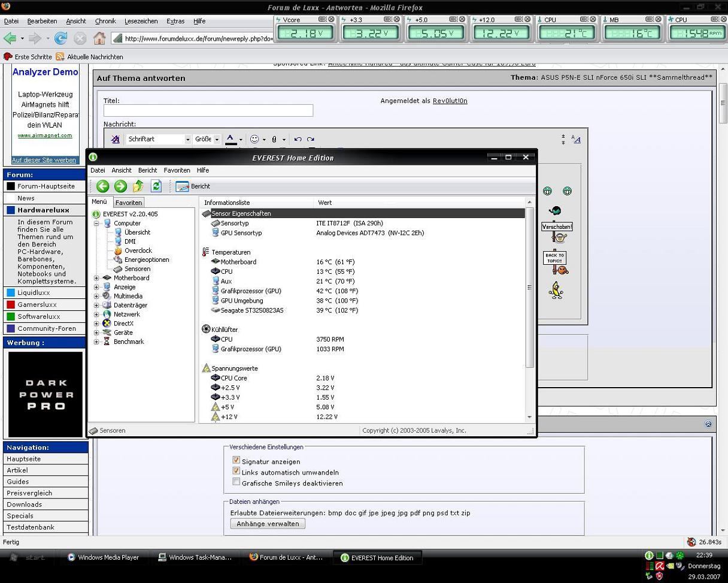The height and width of the screenshot is (583, 728).
Task: Open Forum-Hauptseite sidebar link
Action: (46, 186)
